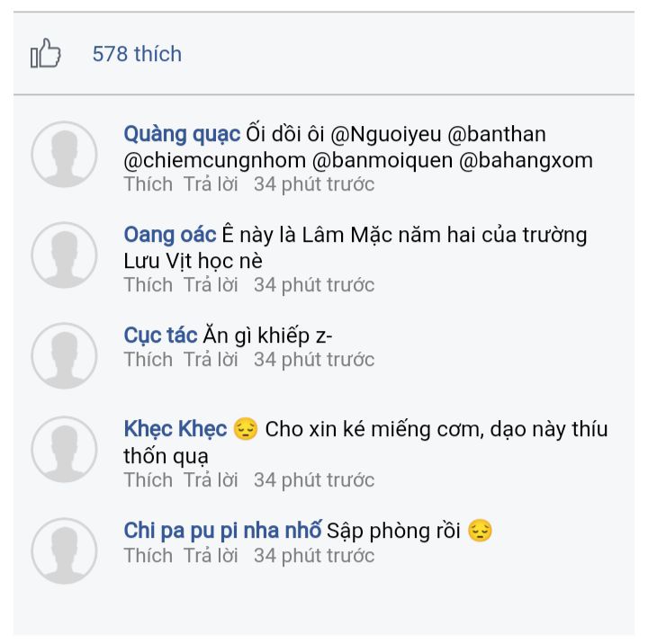Like the Sập phòng rồi comment
Image resolution: width=648 pixels, height=644 pixels.
pyautogui.click(x=148, y=556)
